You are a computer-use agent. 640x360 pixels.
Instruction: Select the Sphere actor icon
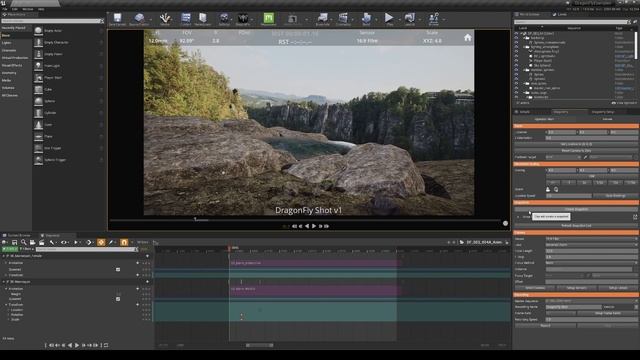point(38,101)
